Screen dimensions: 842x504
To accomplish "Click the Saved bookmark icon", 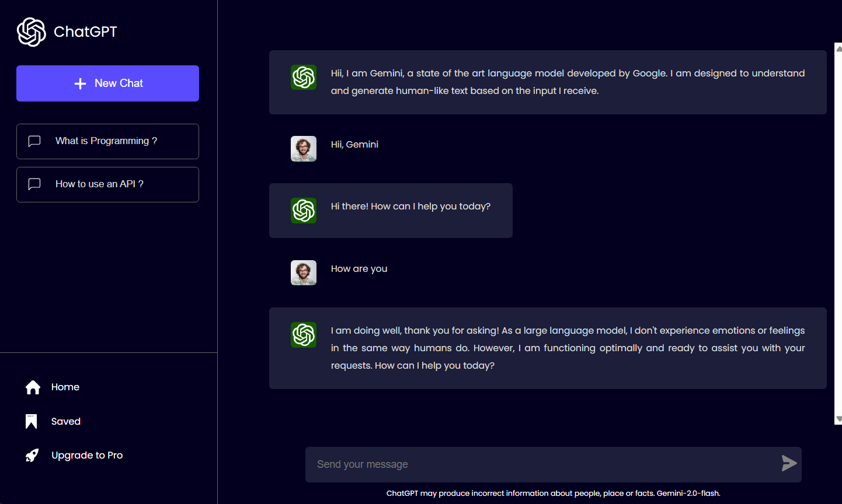I will pyautogui.click(x=32, y=421).
